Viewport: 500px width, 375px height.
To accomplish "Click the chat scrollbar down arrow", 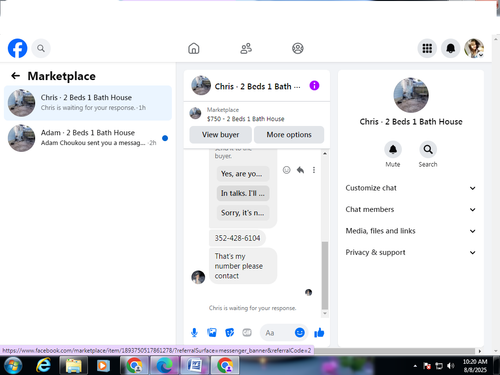I will tap(325, 313).
